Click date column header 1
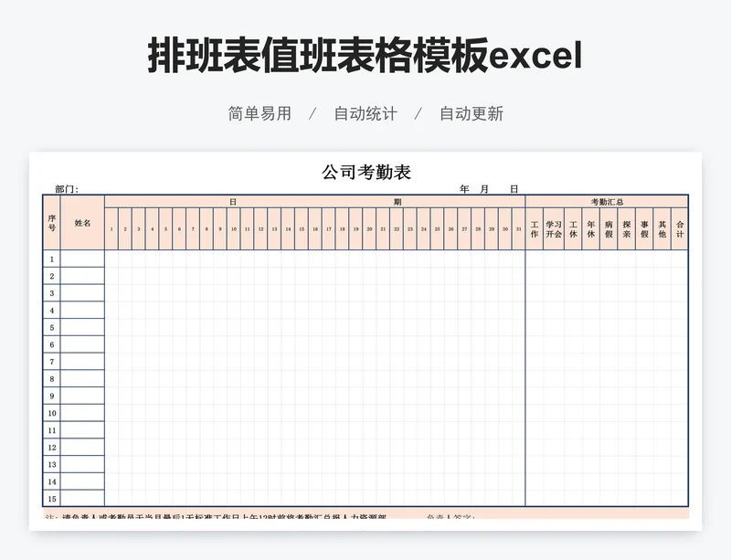 111,229
